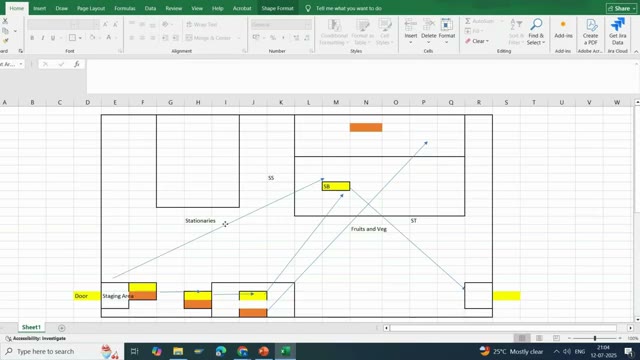
Task: Click the Share button
Action: [x=621, y=8]
